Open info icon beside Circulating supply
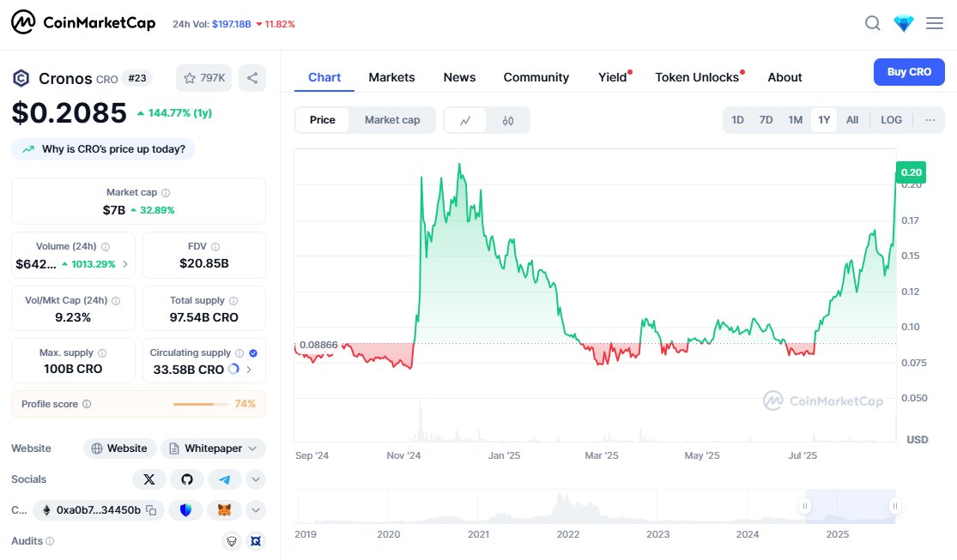Viewport: 957px width, 560px height. pyautogui.click(x=239, y=353)
